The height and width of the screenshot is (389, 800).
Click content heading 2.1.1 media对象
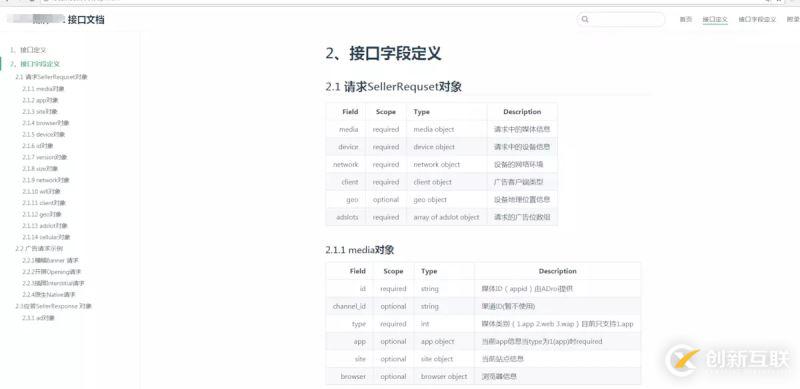[360, 250]
